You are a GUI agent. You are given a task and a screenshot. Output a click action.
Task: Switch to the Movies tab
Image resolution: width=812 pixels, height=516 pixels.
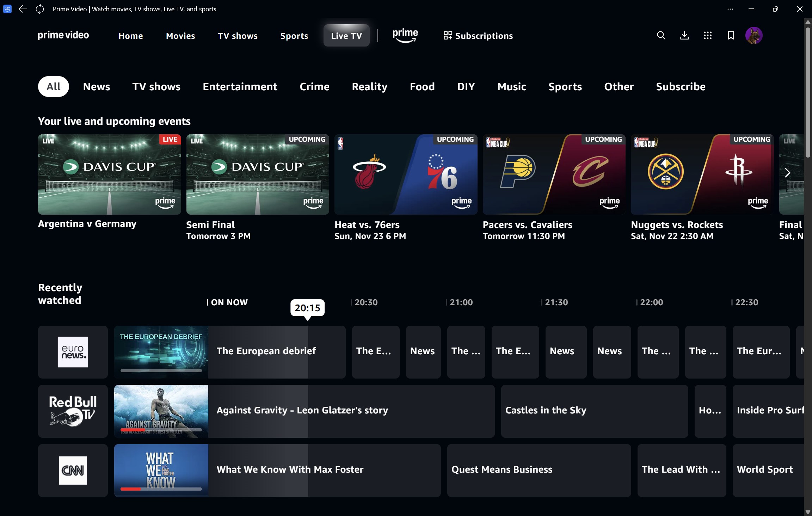pyautogui.click(x=180, y=36)
